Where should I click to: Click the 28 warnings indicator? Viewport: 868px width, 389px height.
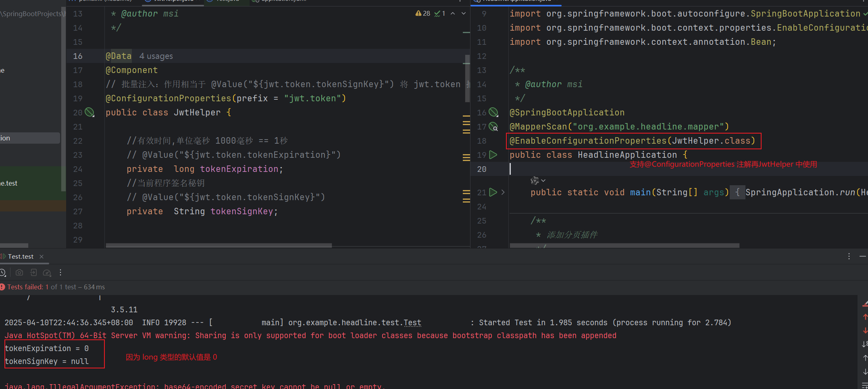[423, 14]
